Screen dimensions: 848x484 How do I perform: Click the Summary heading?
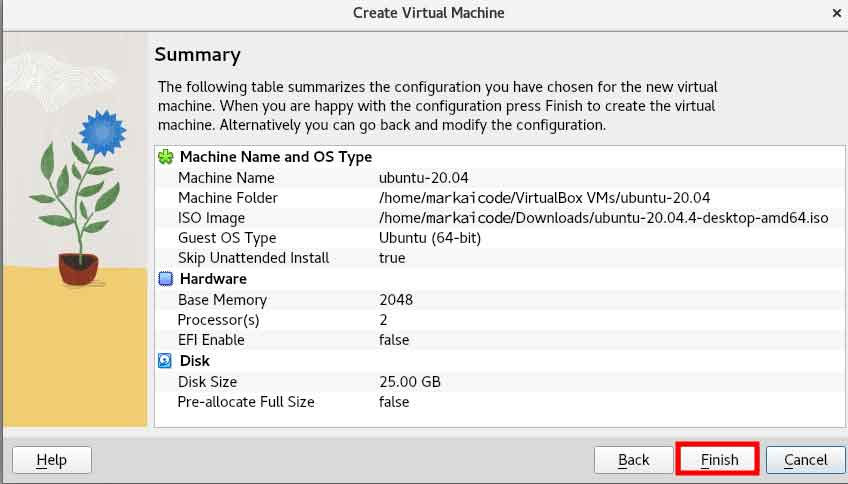click(x=197, y=55)
